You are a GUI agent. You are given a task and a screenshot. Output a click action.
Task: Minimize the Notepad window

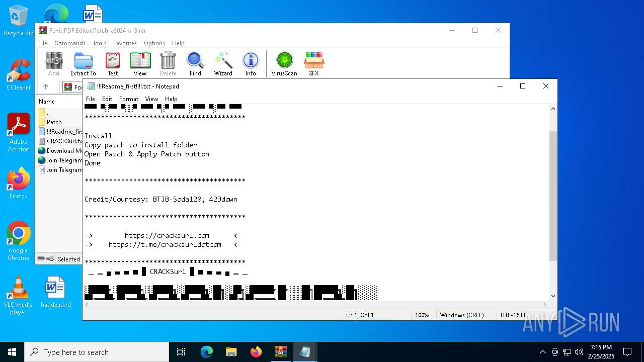(x=500, y=86)
